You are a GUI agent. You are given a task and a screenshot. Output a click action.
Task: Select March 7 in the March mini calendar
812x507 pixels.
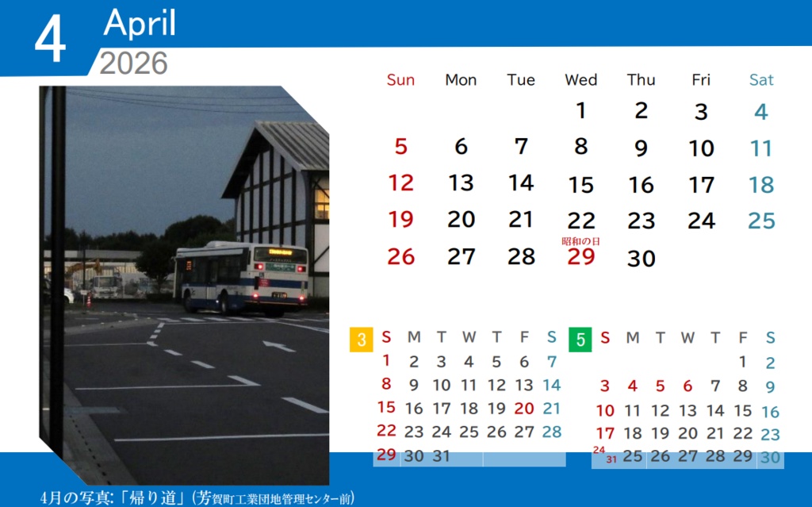click(552, 362)
